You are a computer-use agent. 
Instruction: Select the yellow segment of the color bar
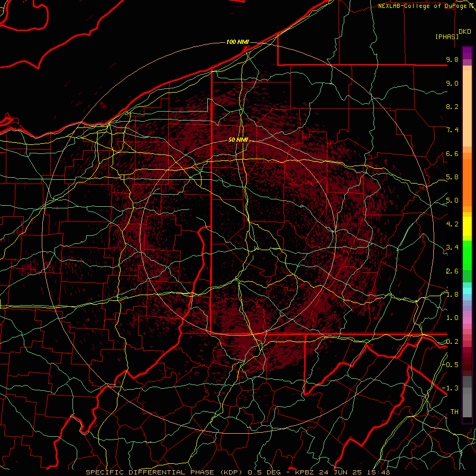(x=467, y=226)
